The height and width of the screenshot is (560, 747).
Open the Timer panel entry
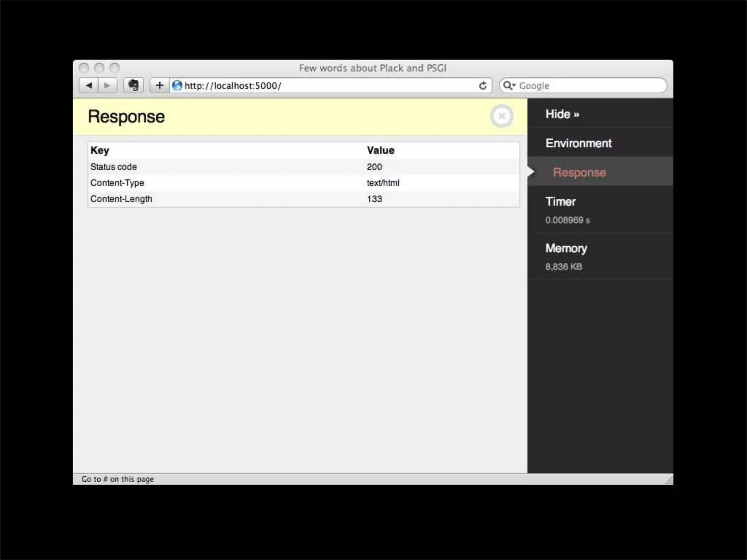tap(561, 202)
